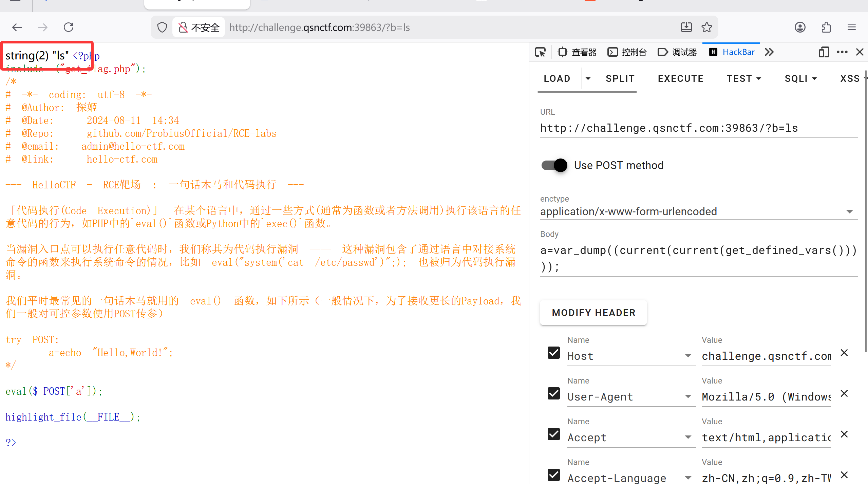Toggle the Use POST method switch
The height and width of the screenshot is (484, 868).
click(x=554, y=165)
